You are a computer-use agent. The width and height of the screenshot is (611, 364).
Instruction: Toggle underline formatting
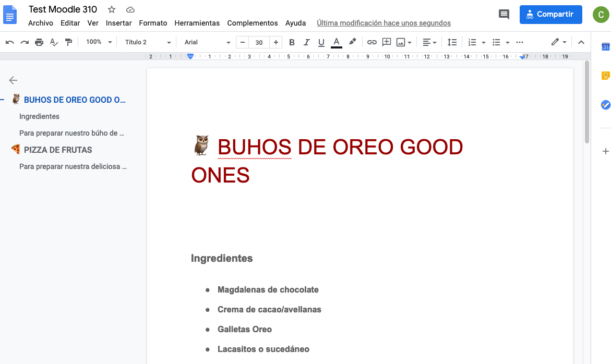pyautogui.click(x=321, y=42)
